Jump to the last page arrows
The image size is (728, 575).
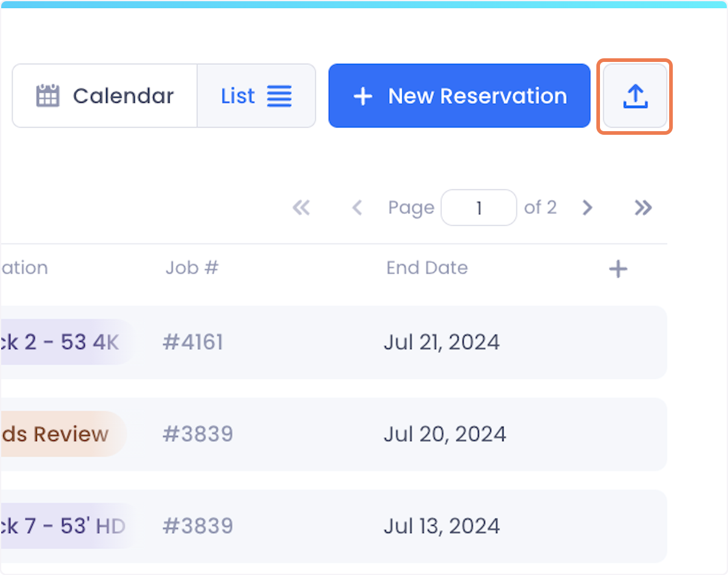(x=643, y=208)
